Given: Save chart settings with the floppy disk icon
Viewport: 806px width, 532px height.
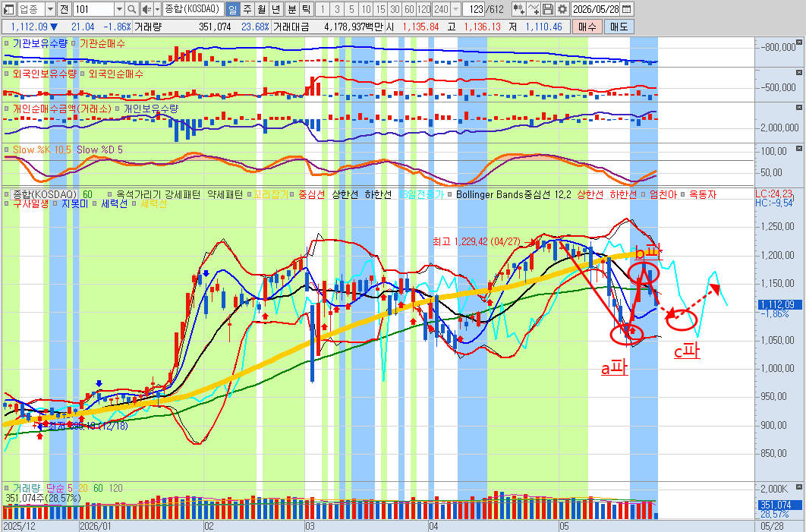Looking at the screenshot, I should (548, 9).
